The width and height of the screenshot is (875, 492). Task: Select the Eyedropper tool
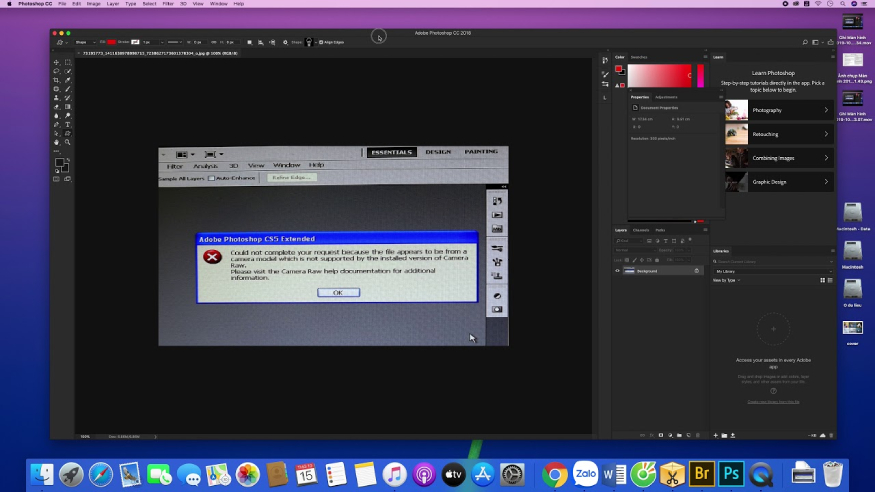pyautogui.click(x=68, y=80)
